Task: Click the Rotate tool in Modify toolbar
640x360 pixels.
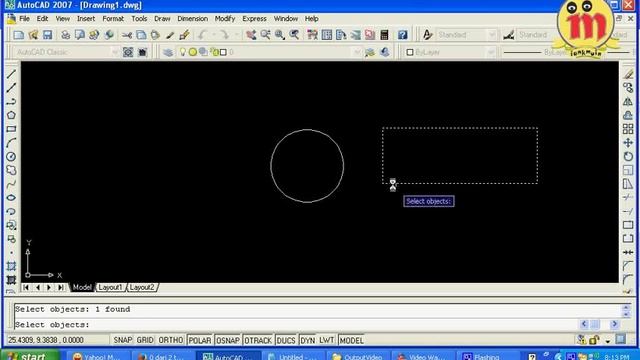Action: (628, 156)
